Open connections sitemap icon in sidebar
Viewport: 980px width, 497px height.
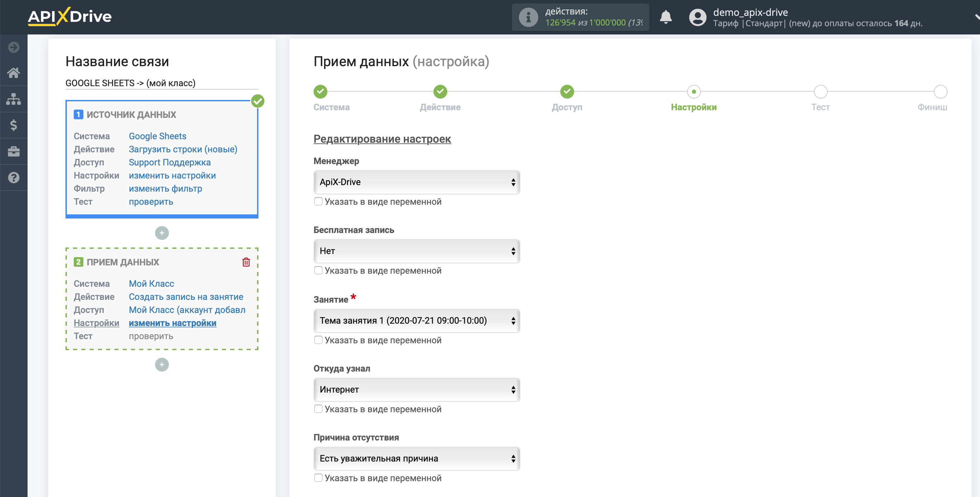(x=14, y=99)
